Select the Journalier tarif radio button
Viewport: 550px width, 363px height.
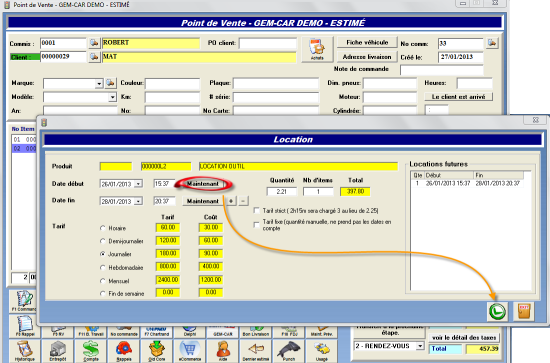click(103, 254)
